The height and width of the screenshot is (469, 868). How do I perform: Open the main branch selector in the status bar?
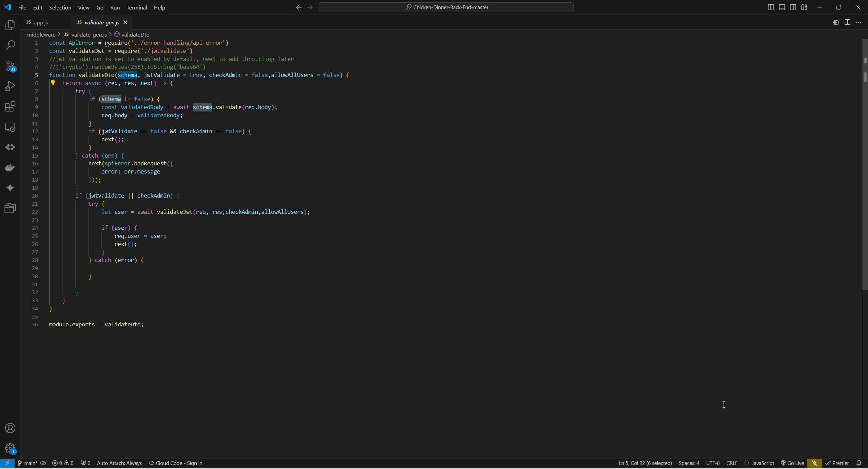point(28,463)
